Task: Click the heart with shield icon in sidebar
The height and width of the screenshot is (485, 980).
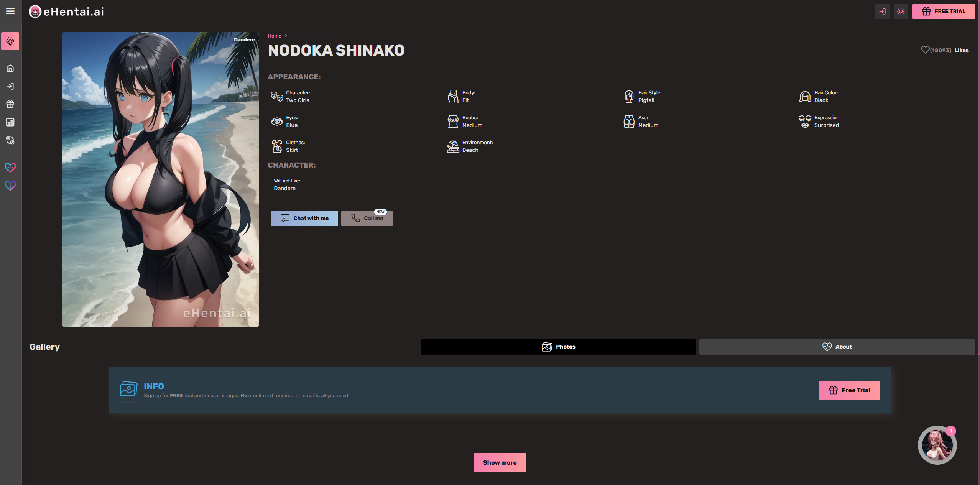Action: click(10, 186)
